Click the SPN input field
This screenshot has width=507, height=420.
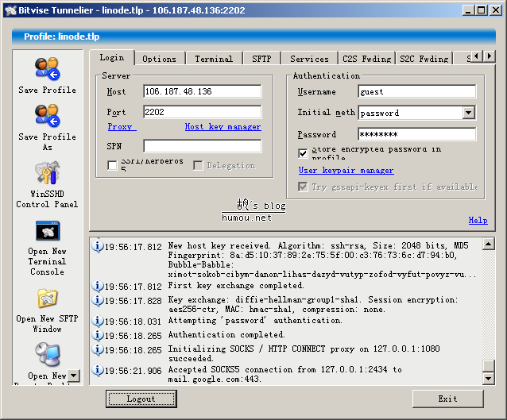click(x=203, y=146)
